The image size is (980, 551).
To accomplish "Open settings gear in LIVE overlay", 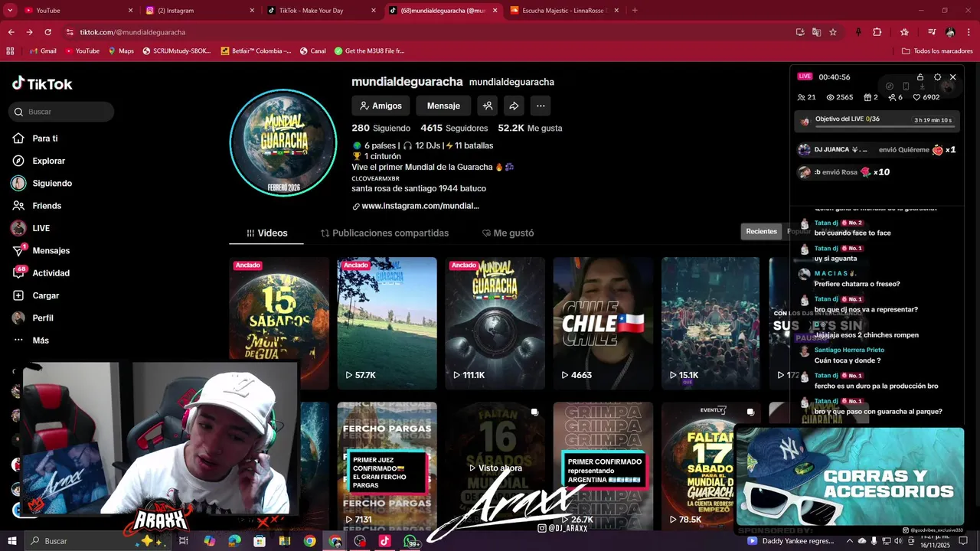I will click(x=937, y=77).
